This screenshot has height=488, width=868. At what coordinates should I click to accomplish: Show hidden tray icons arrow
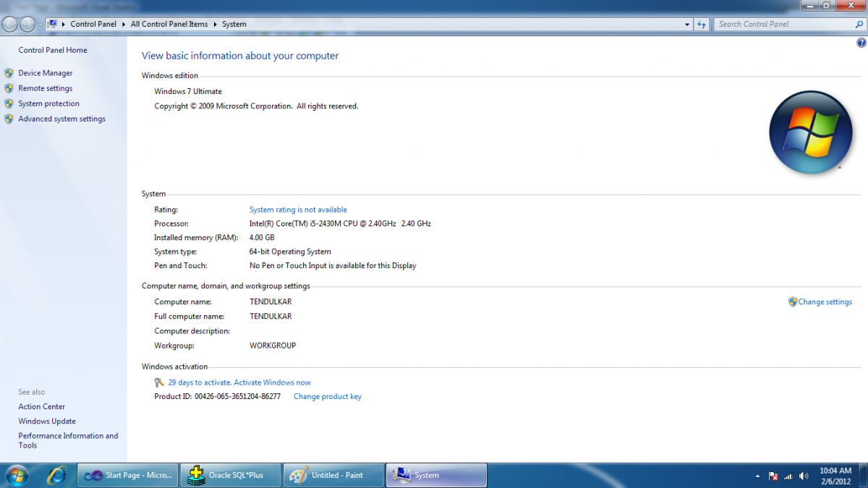tap(757, 476)
